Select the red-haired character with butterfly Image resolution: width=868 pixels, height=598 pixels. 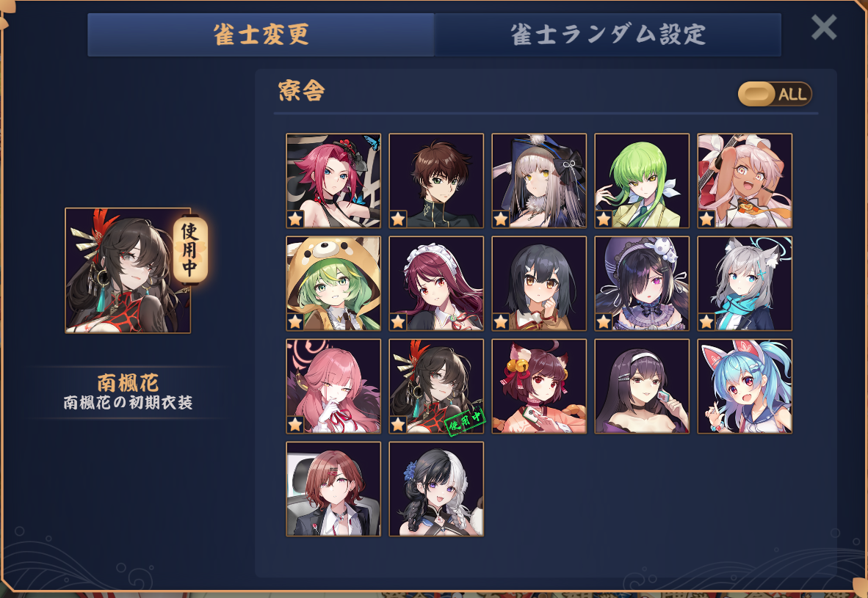(x=333, y=181)
